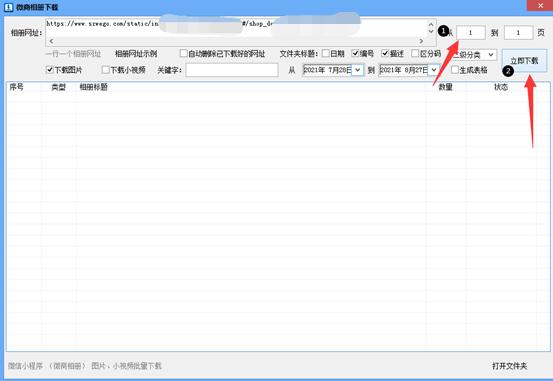Click the 数量 column header

tap(445, 87)
